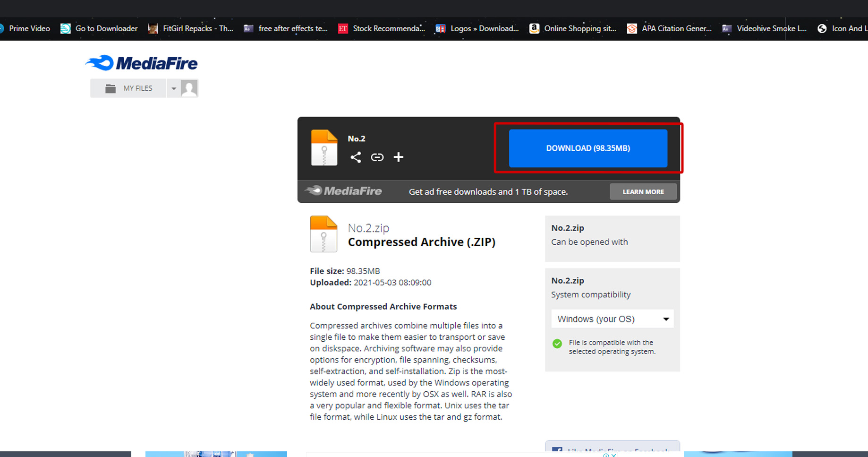Click the zip file icon beside No.2.zip

click(323, 234)
